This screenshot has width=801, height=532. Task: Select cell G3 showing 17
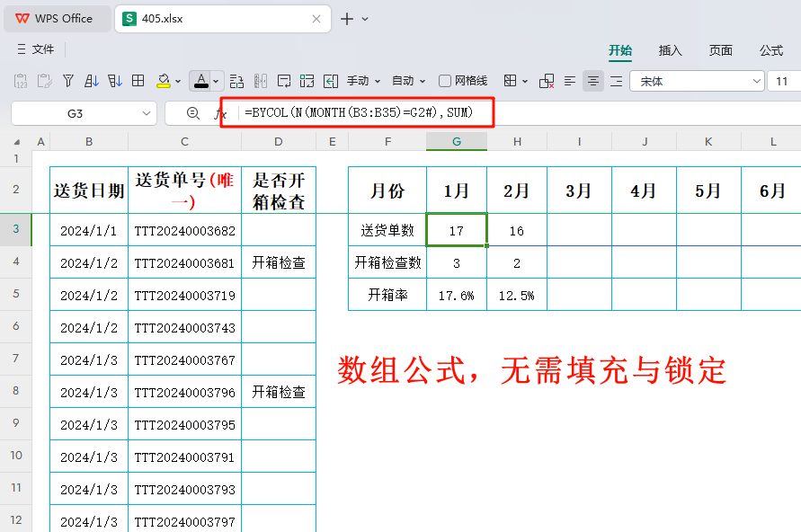pyautogui.click(x=457, y=230)
